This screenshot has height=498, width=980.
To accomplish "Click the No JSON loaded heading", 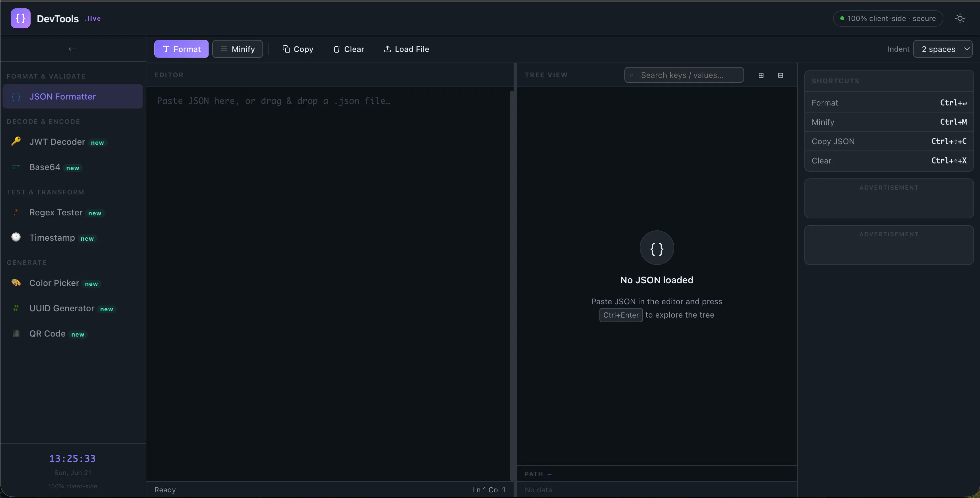I will [657, 280].
